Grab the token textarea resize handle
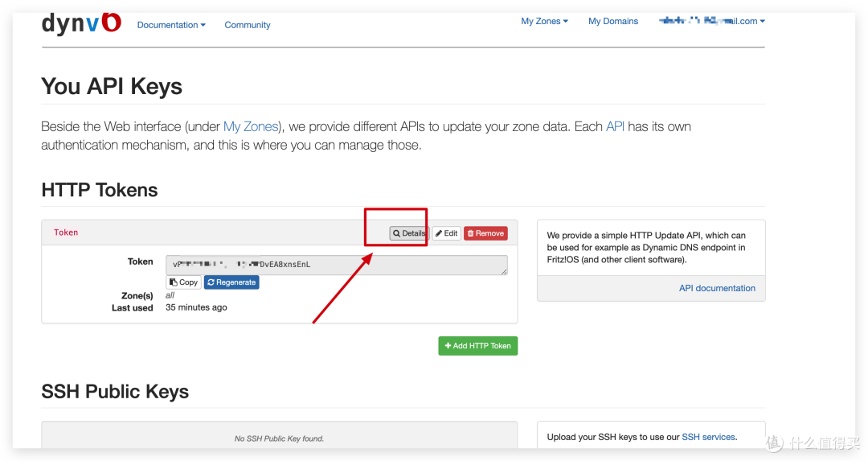 coord(504,272)
